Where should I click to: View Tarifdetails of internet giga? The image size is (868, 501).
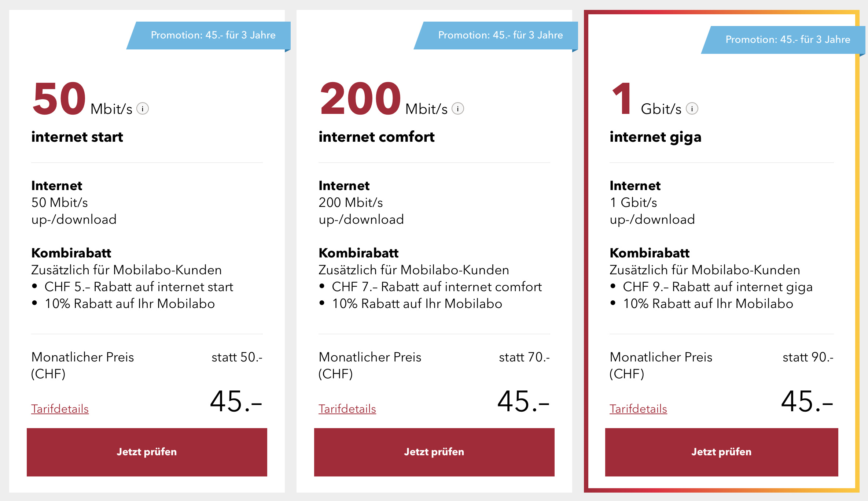(638, 409)
